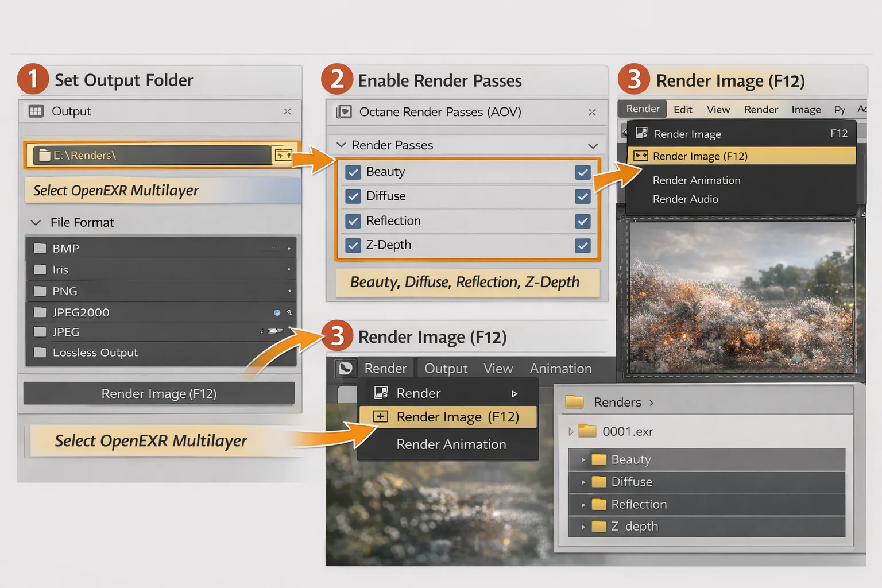Image resolution: width=882 pixels, height=588 pixels.
Task: Open the Output menu in the lower menu bar
Action: (x=446, y=369)
